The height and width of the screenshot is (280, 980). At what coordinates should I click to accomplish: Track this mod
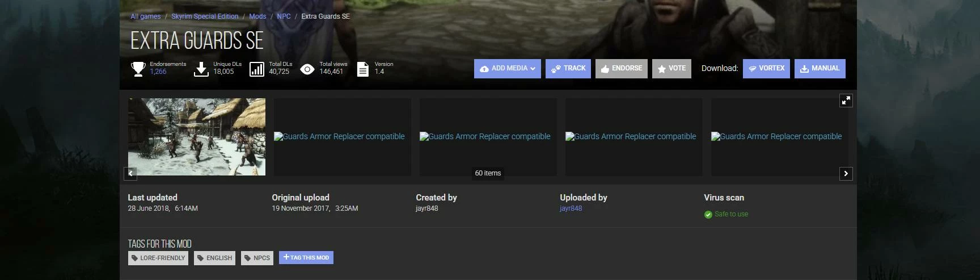(x=568, y=69)
